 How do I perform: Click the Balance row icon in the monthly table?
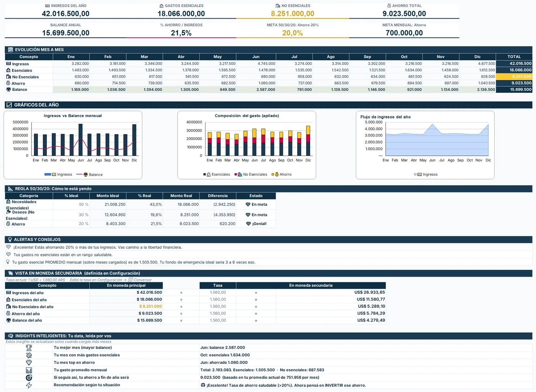point(9,90)
